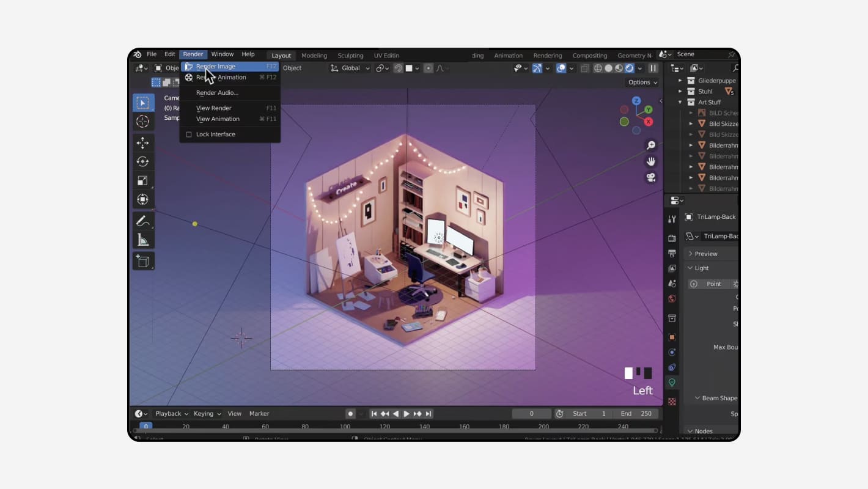Toggle the auto keying record button

350,414
